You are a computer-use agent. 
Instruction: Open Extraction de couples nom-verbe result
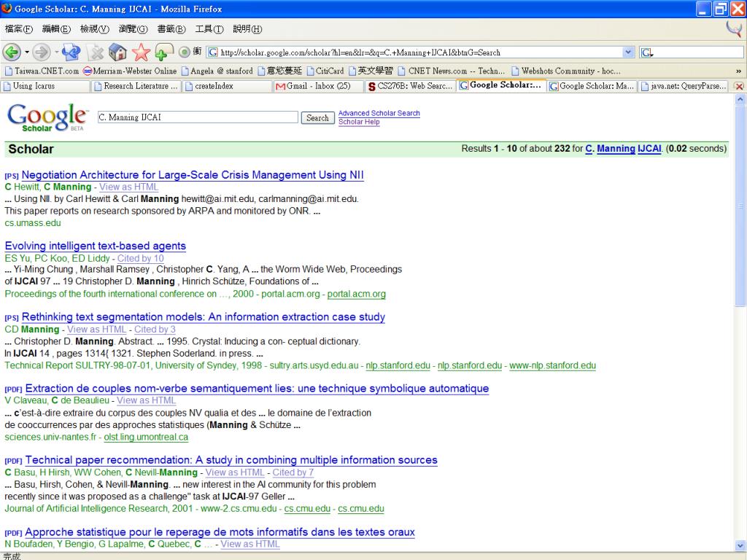coord(258,388)
